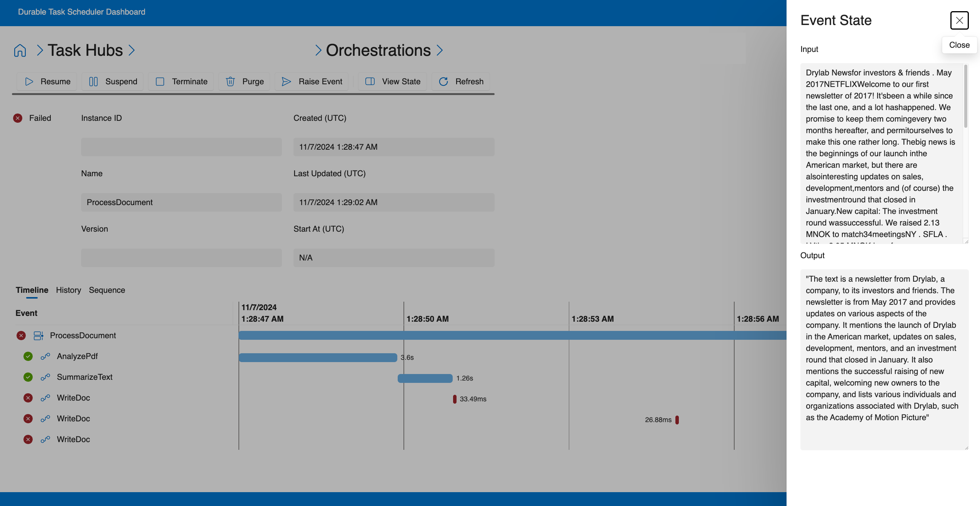
Task: Expand the chevron after Orchestrations
Action: (x=440, y=50)
